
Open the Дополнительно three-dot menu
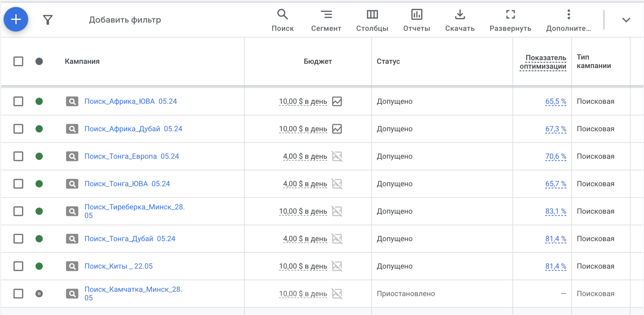(569, 15)
